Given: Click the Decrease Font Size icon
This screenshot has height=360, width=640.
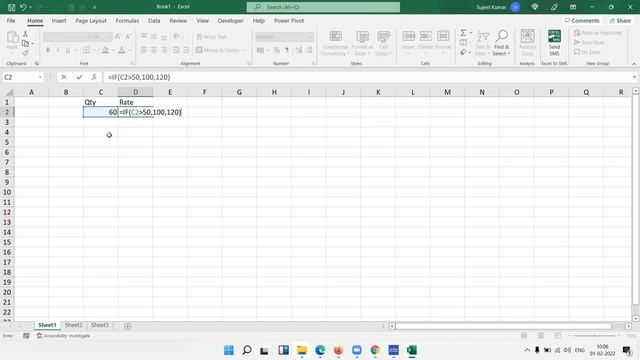Looking at the screenshot, I should 128,37.
